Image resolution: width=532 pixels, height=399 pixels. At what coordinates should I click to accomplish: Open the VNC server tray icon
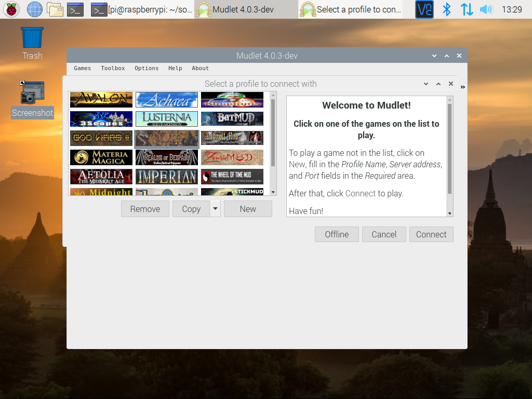click(424, 9)
